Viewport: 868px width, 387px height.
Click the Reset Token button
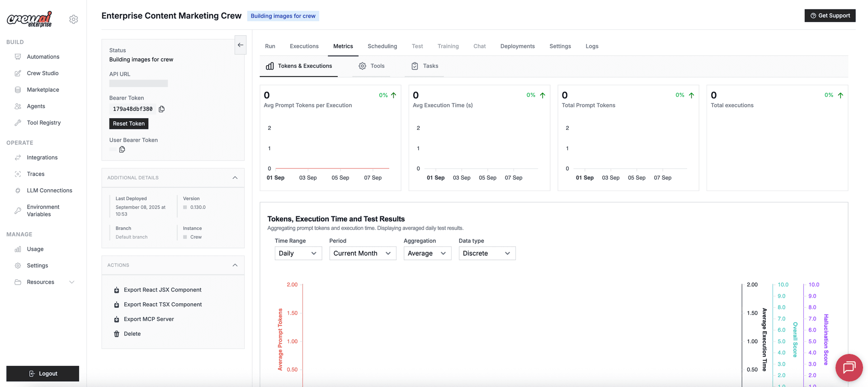(x=129, y=124)
